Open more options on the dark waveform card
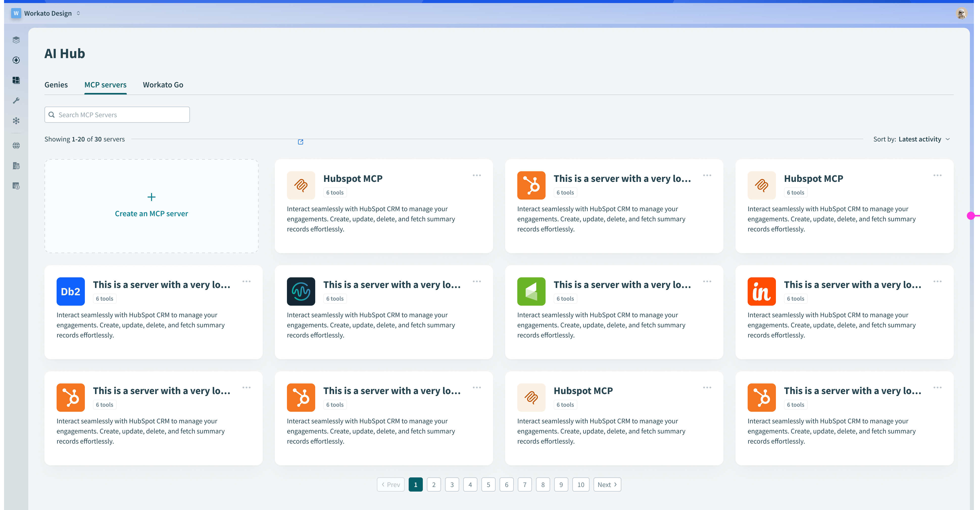 coord(477,282)
